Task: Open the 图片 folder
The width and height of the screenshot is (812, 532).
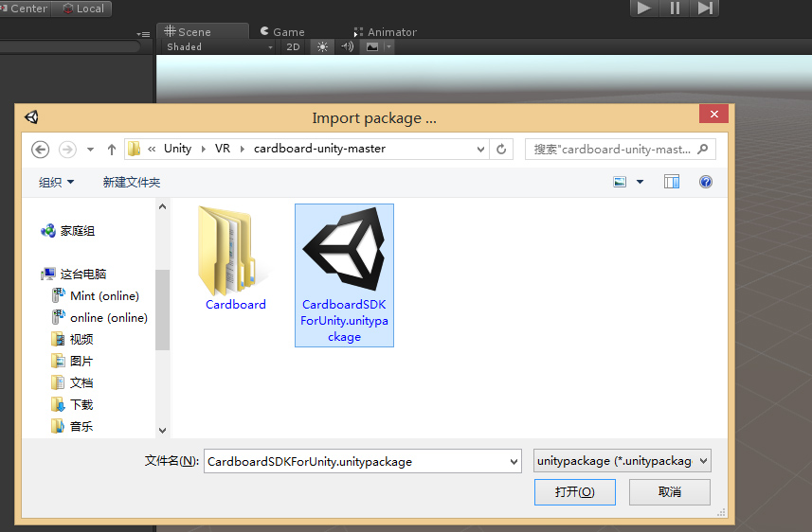Action: pyautogui.click(x=73, y=361)
